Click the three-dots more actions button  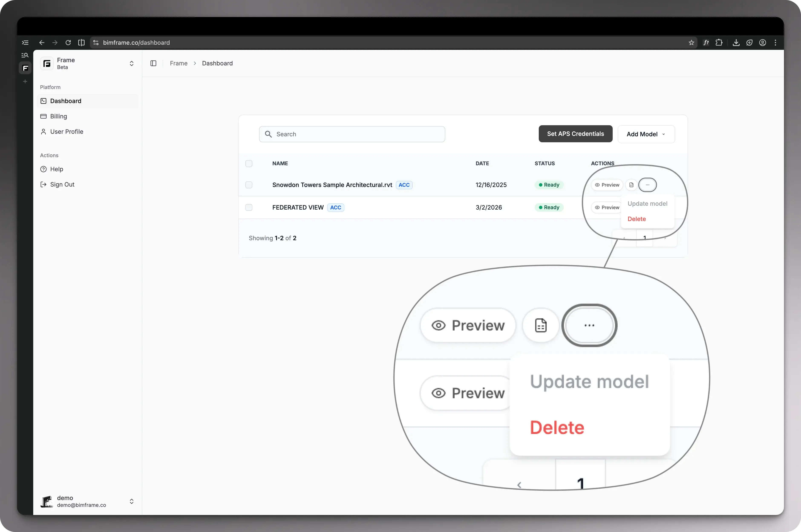click(x=647, y=185)
